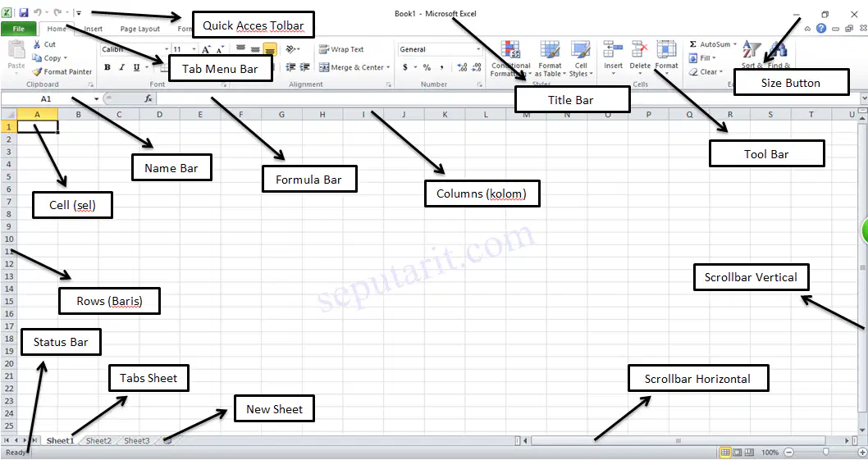Toggle the Underline formatting button
The width and height of the screenshot is (868, 460).
point(136,67)
